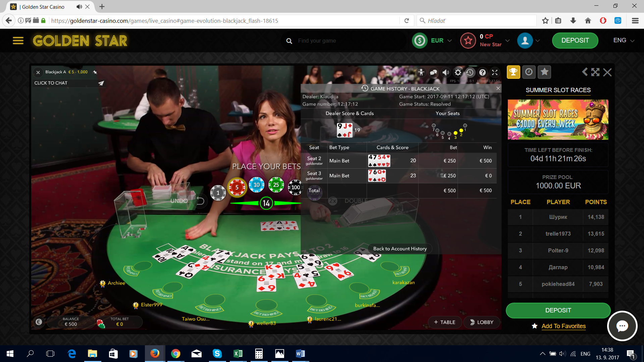The height and width of the screenshot is (362, 644).
Task: Expand the New Star CP dropdown arrow
Action: 507,41
